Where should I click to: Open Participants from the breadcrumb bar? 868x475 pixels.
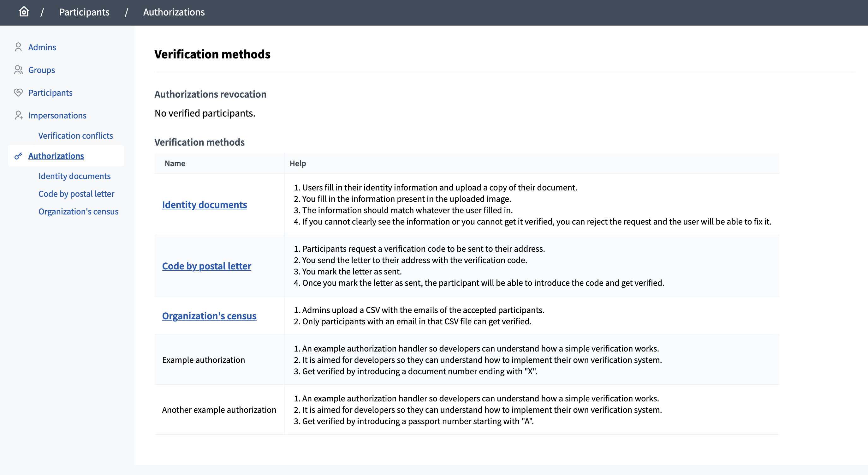[84, 12]
